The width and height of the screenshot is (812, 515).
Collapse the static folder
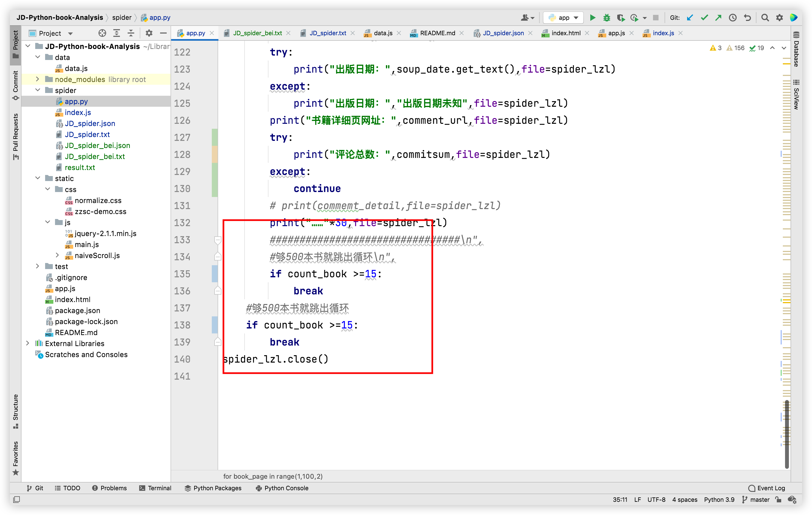[x=38, y=178]
